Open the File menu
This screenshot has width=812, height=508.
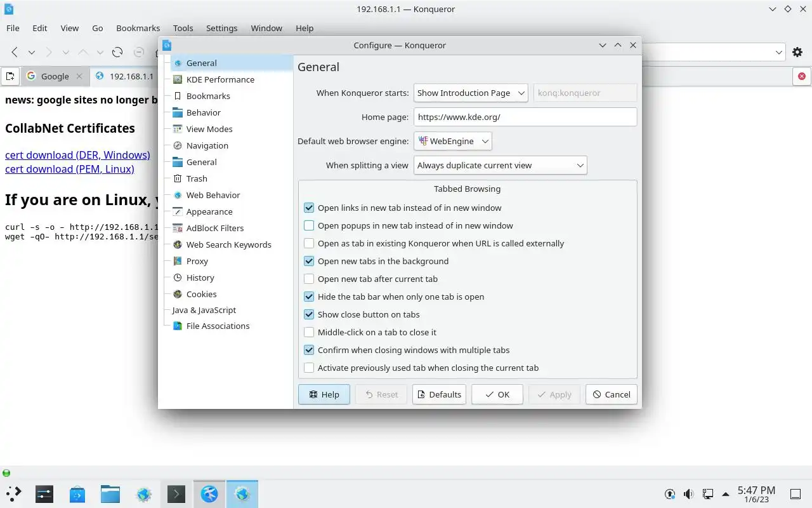pyautogui.click(x=13, y=28)
